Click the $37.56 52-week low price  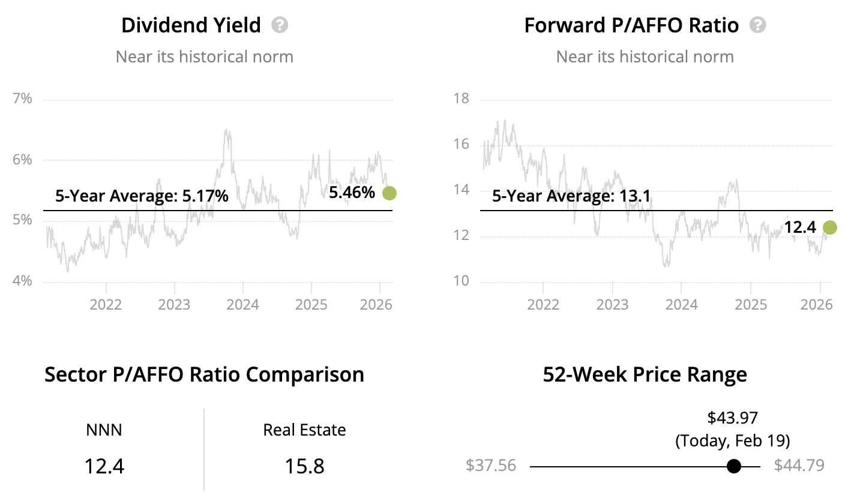click(x=490, y=466)
